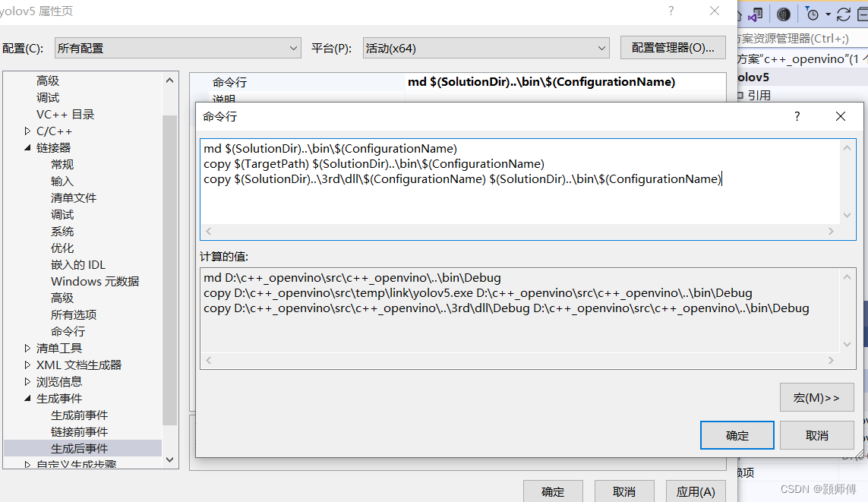Select the yolov5 project in Solution Explorer

click(x=753, y=77)
